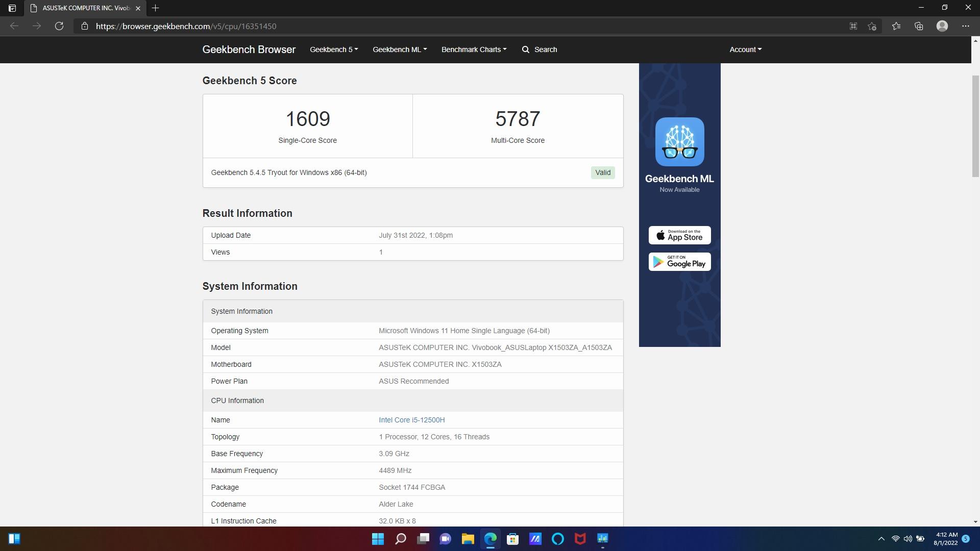
Task: Click the browser address bar URL
Action: (186, 26)
